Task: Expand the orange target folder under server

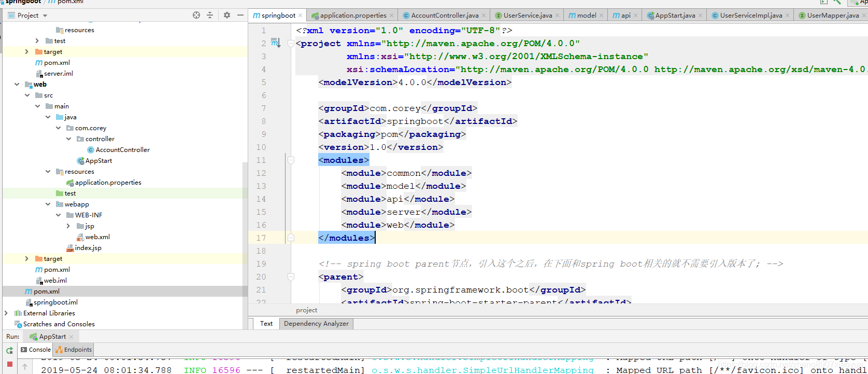Action: pos(26,52)
